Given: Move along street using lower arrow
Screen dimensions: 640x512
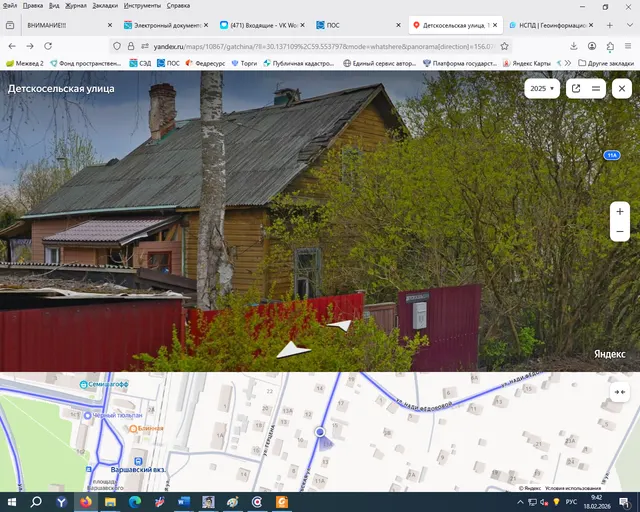Looking at the screenshot, I should 293,350.
